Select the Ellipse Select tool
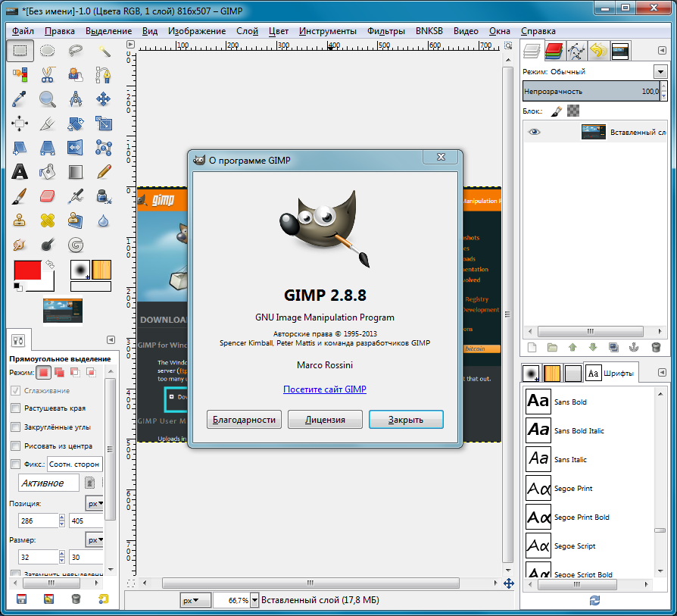The image size is (677, 616). [48, 51]
